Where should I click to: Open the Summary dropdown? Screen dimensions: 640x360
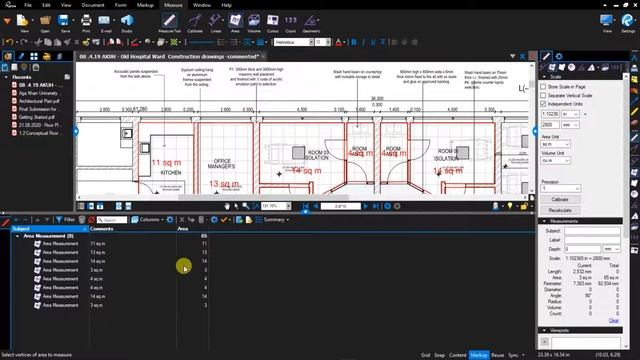coord(272,220)
